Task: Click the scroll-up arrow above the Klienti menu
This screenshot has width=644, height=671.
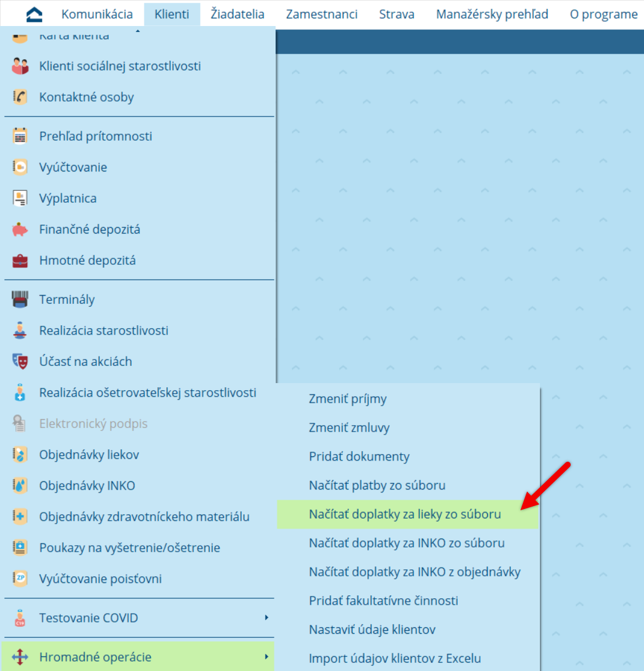Action: coord(137,31)
